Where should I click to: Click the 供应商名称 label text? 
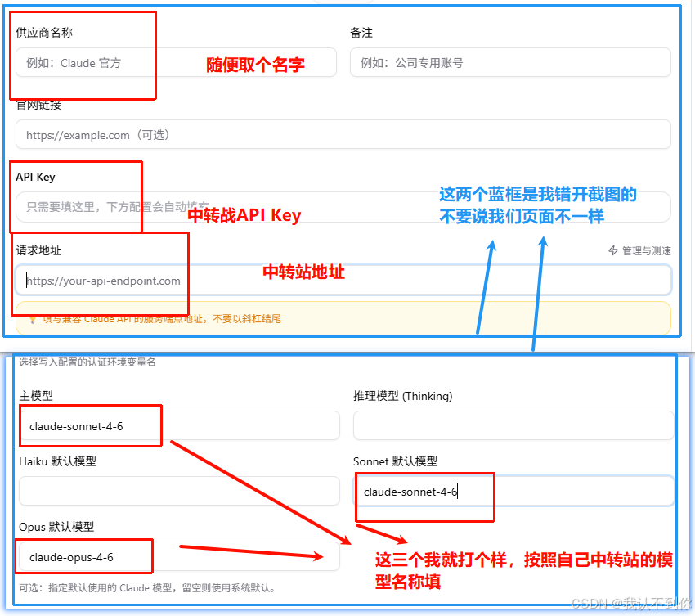tap(44, 33)
